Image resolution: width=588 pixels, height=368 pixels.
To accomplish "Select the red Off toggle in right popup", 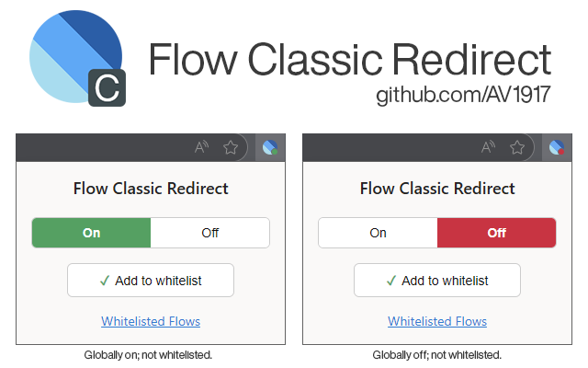I will tap(497, 233).
